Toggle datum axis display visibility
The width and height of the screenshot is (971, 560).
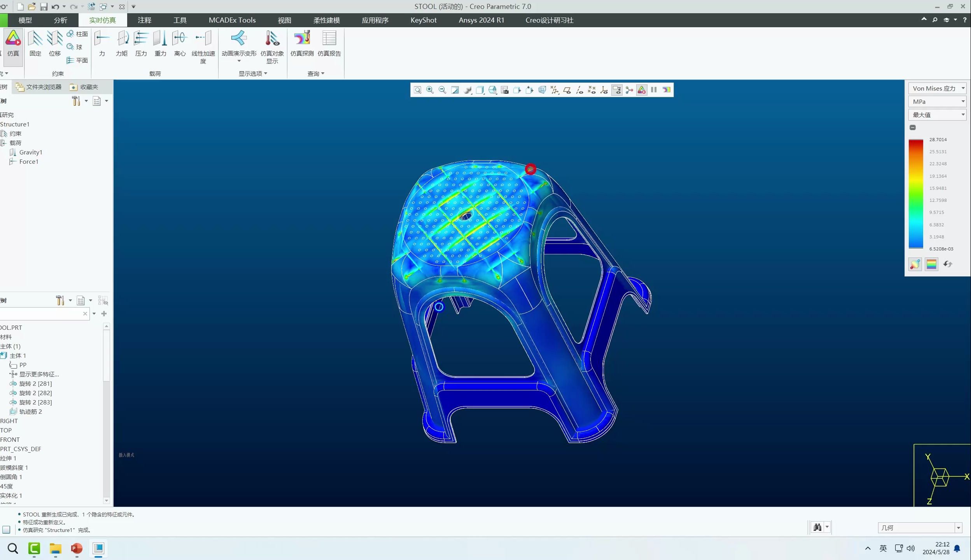pos(579,90)
